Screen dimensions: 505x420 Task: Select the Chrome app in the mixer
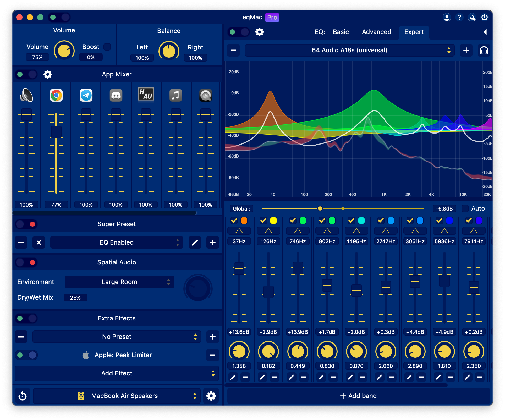pyautogui.click(x=56, y=95)
